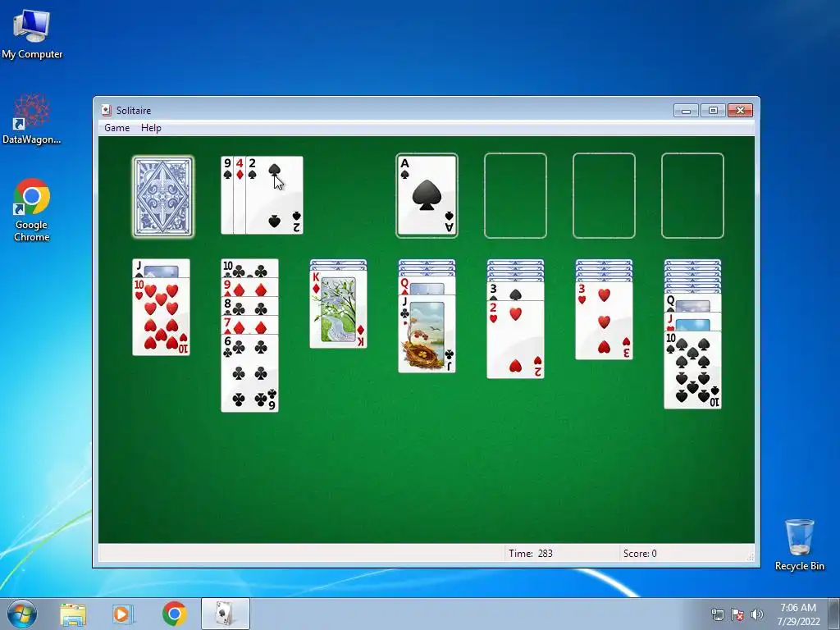Click the ace of spades foundation pile
This screenshot has width=840, height=630.
point(427,195)
